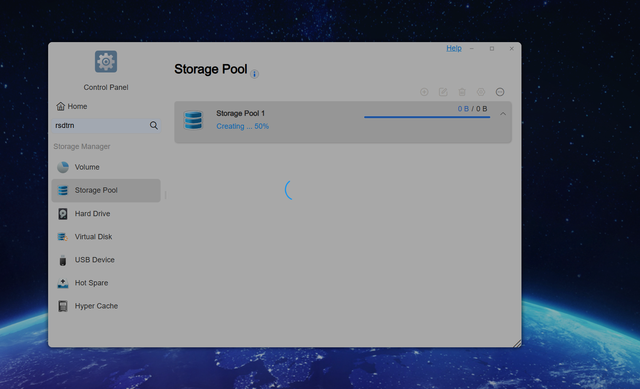Click the Home icon in sidebar

click(x=60, y=106)
